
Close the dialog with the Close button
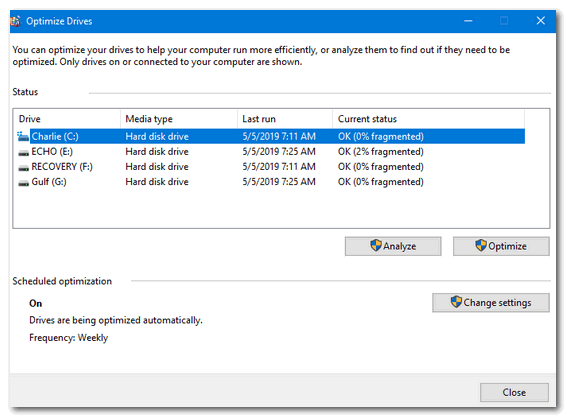pyautogui.click(x=514, y=393)
